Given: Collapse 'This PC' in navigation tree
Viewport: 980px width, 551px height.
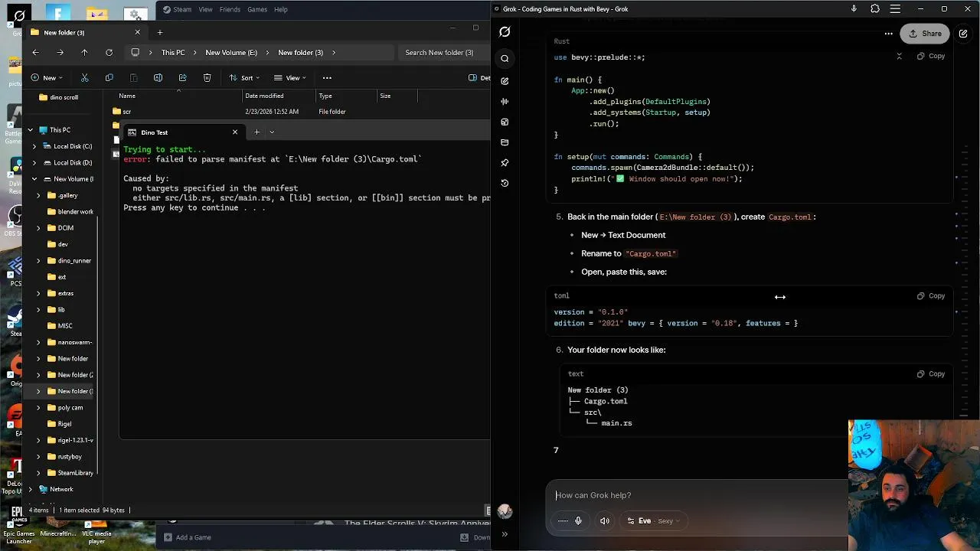Looking at the screenshot, I should [30, 130].
